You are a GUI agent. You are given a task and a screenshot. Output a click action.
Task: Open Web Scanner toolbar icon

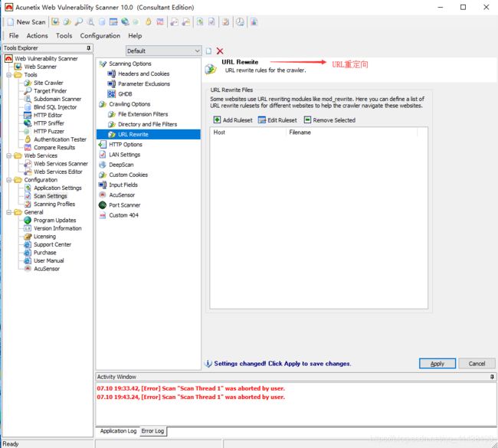56,22
